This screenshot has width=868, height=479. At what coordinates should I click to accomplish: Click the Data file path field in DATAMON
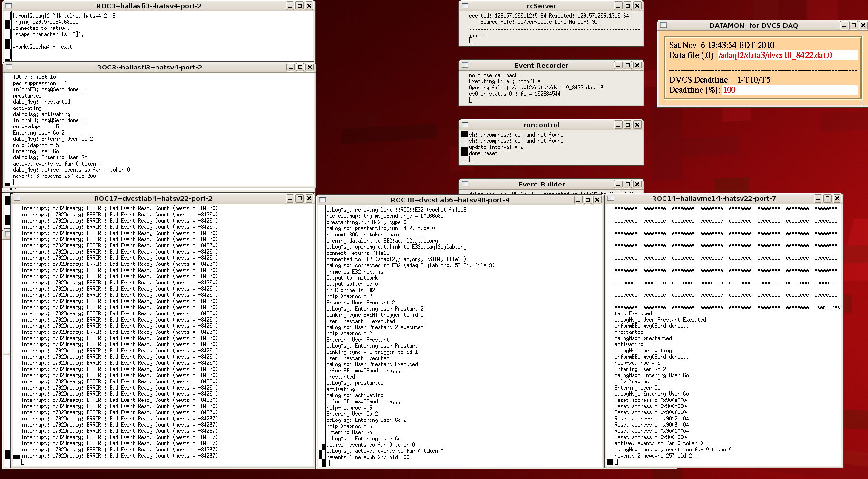788,55
